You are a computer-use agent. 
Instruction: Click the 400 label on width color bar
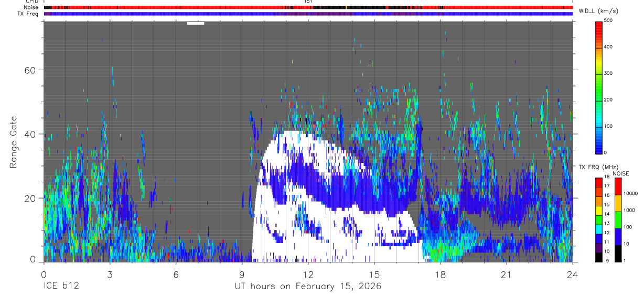coord(608,47)
